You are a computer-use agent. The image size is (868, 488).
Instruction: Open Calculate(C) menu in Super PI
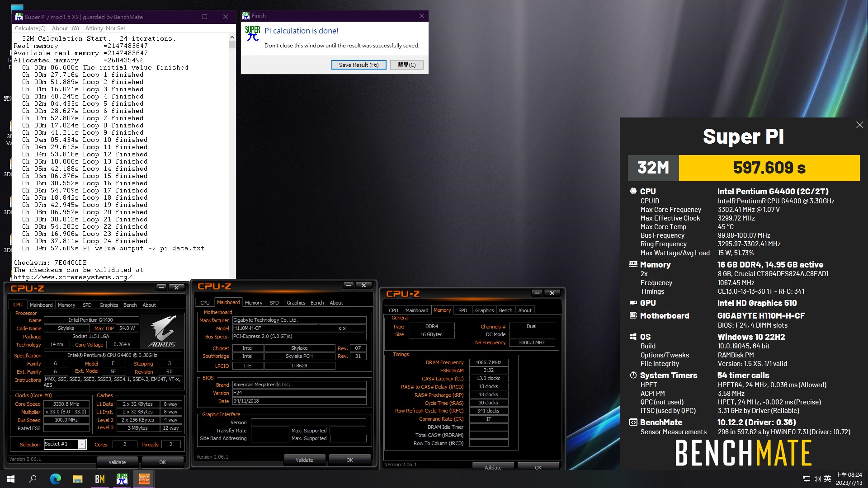point(30,28)
